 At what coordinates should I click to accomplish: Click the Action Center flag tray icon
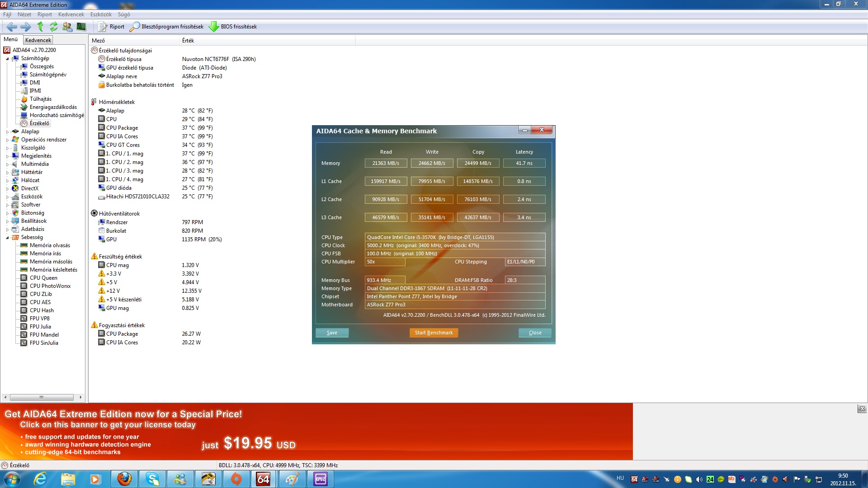click(797, 479)
